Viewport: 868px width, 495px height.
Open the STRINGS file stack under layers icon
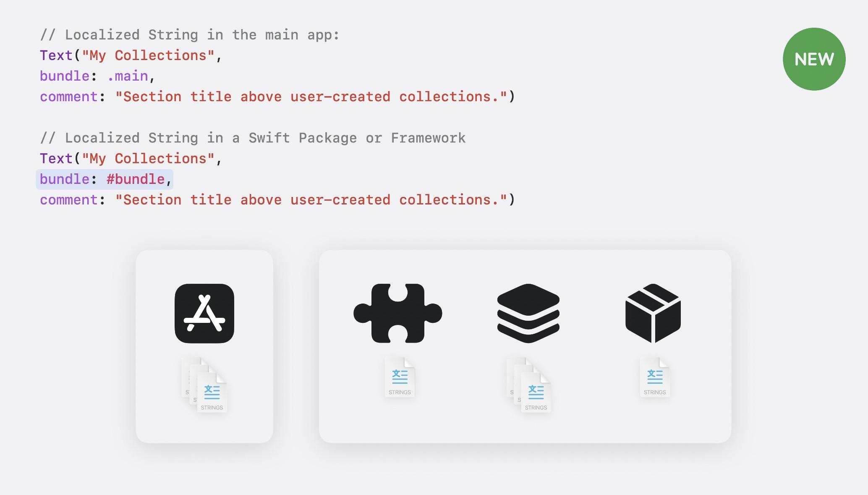coord(529,385)
